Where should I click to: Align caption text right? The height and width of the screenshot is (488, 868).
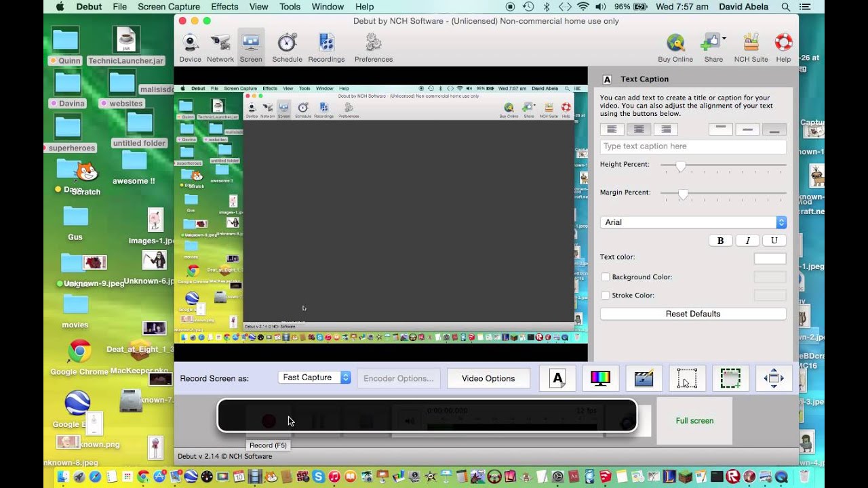[x=666, y=129]
